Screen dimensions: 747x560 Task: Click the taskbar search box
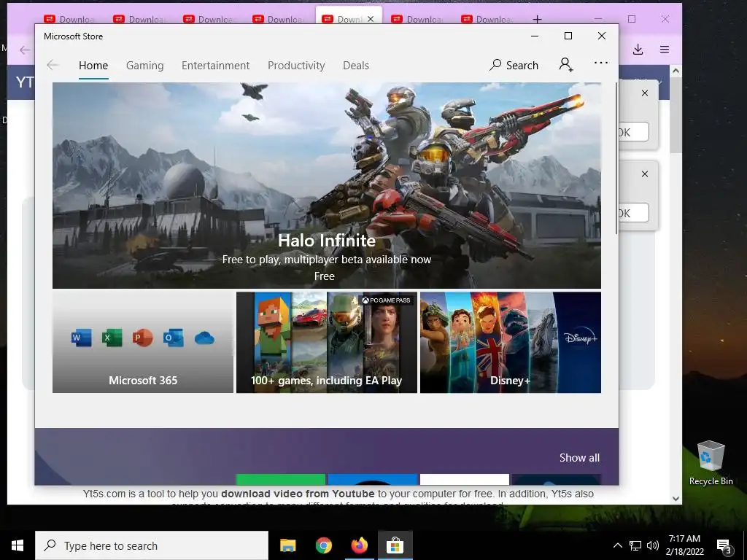pyautogui.click(x=152, y=545)
